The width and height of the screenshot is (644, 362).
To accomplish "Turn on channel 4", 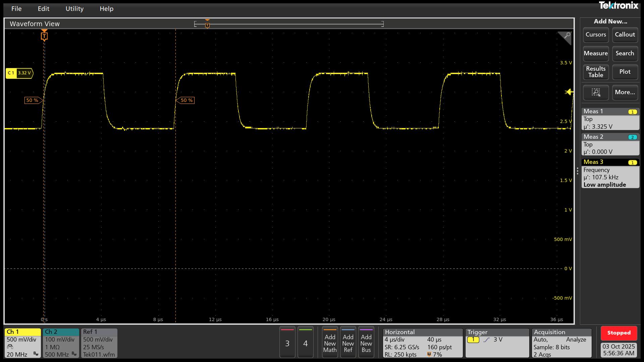I will [305, 342].
